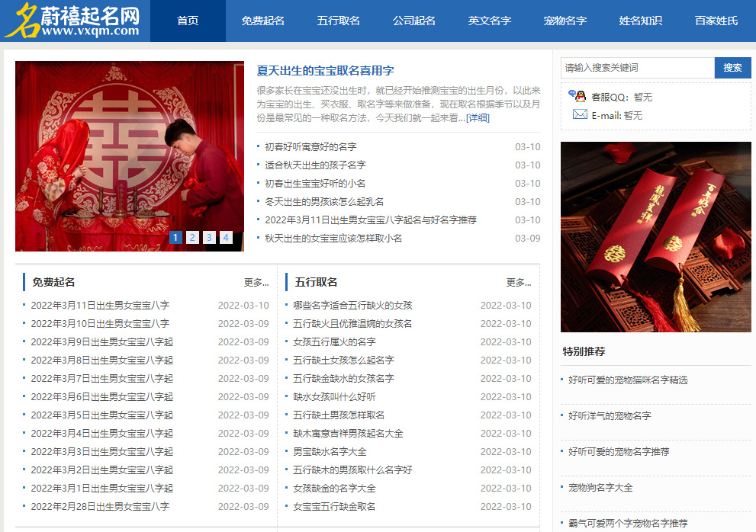Open 好听可爱的宠物猫咪名字精选 recommendation
Image resolution: width=756 pixels, height=532 pixels.
629,380
